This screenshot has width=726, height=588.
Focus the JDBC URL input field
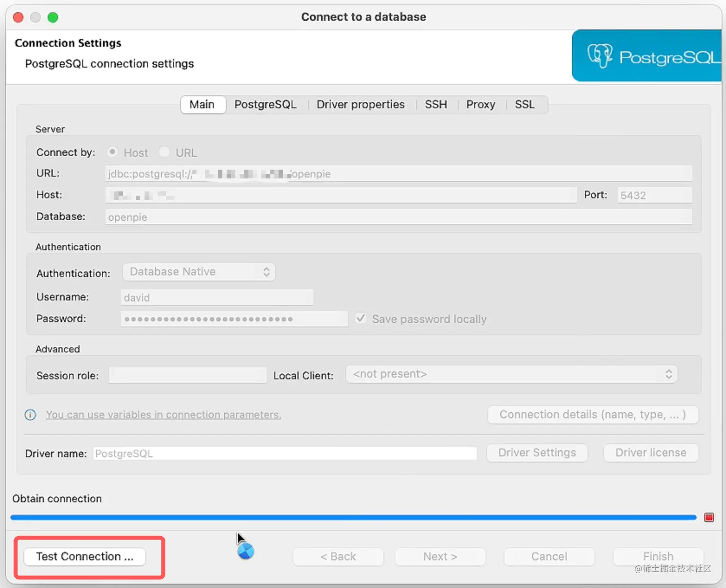(399, 173)
